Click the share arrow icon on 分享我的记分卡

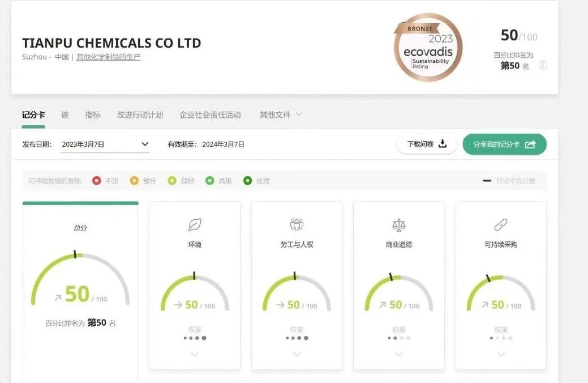pyautogui.click(x=530, y=144)
